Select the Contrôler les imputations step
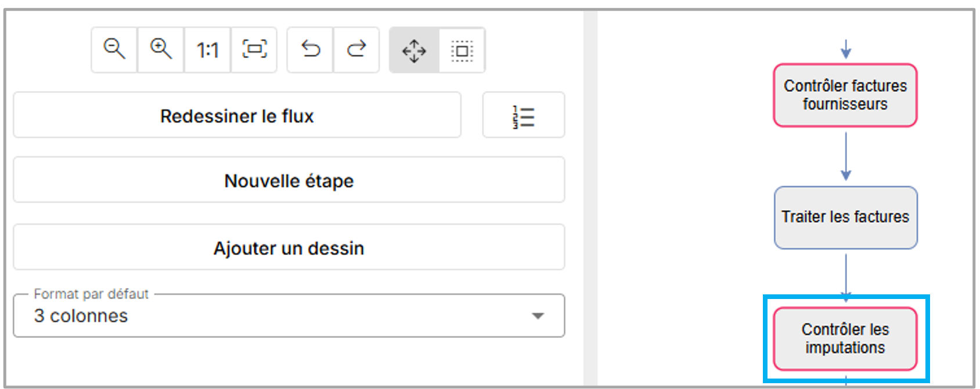Screen dimensions: 980x389 (x=845, y=338)
